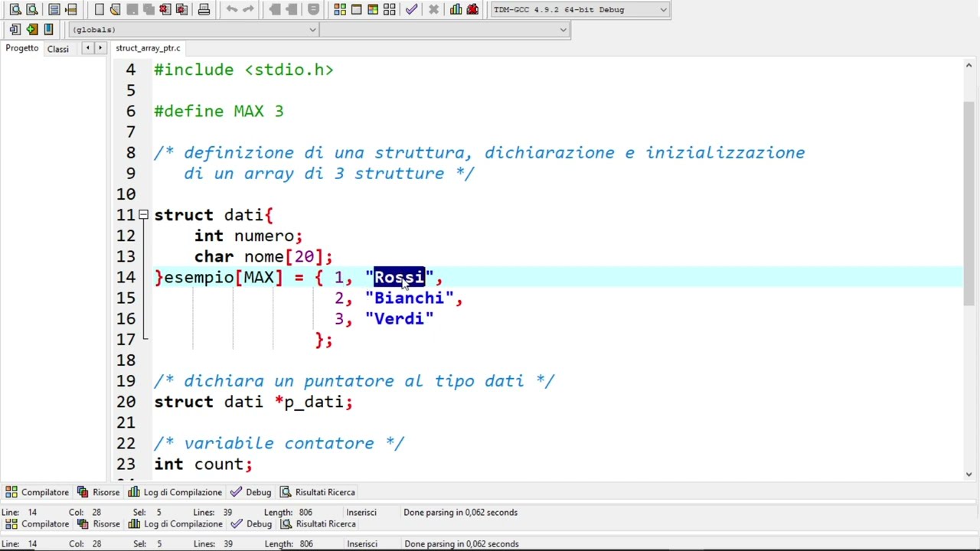This screenshot has width=980, height=551.
Task: Switch to the Progetto sidebar tab
Action: (x=22, y=48)
